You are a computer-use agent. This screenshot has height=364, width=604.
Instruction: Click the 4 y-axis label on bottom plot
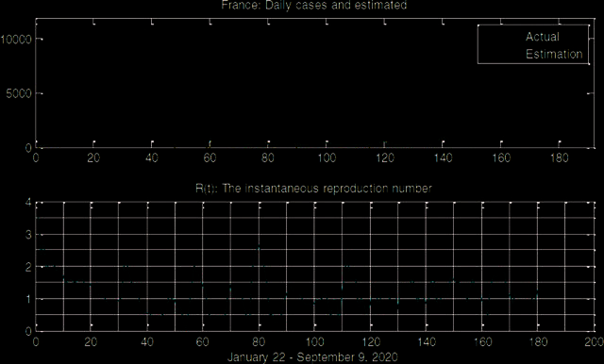coord(28,203)
